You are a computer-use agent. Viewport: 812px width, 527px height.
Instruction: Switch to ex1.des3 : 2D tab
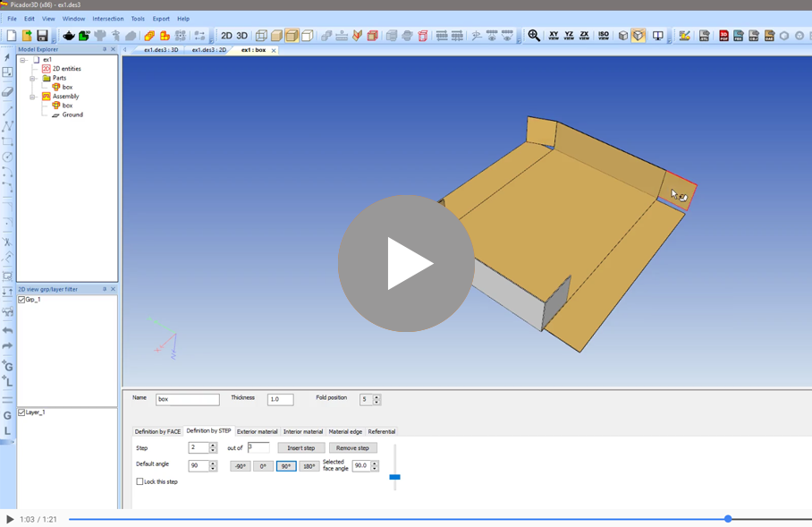(208, 50)
